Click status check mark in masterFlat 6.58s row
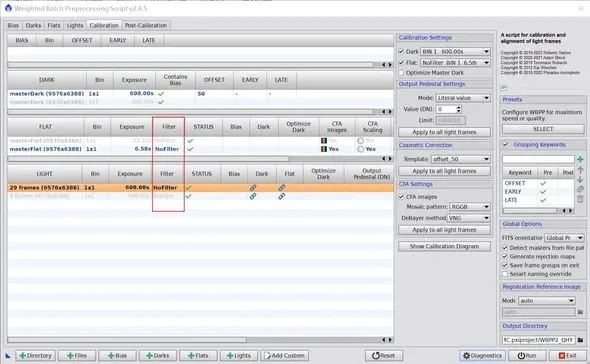 (190, 149)
